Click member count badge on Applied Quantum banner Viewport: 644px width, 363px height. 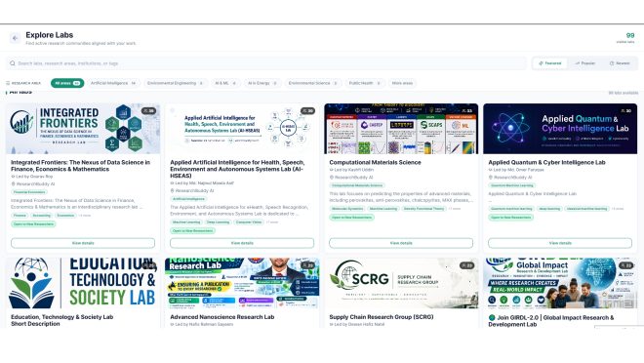[x=625, y=111]
